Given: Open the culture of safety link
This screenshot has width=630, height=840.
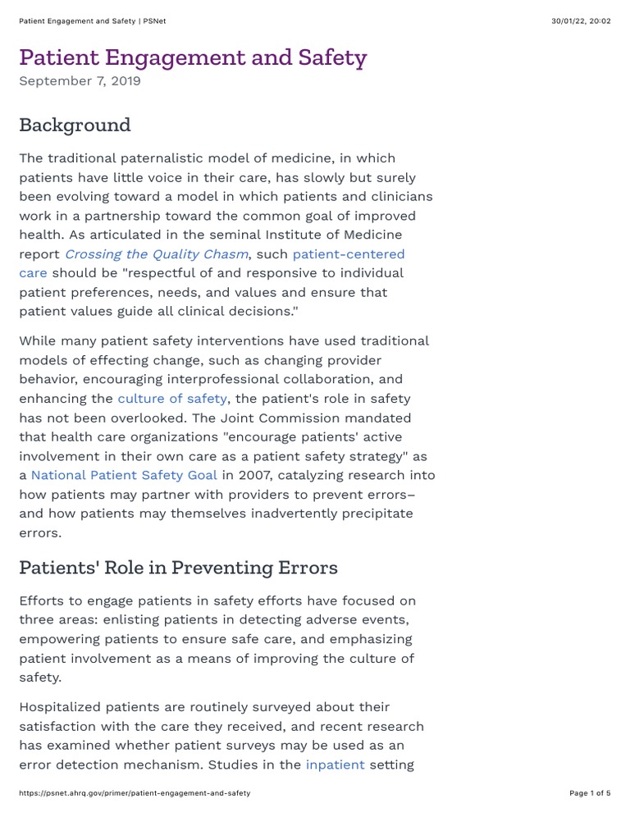Looking at the screenshot, I should [x=172, y=399].
